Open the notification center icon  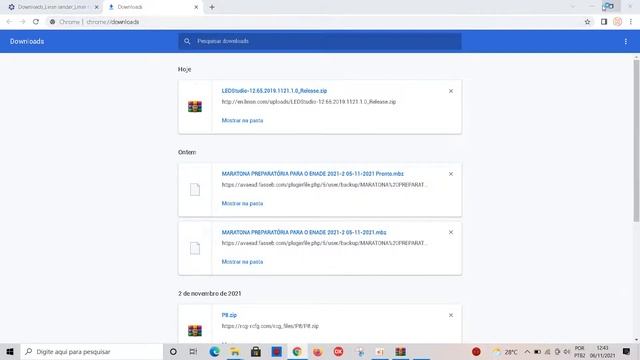626,351
